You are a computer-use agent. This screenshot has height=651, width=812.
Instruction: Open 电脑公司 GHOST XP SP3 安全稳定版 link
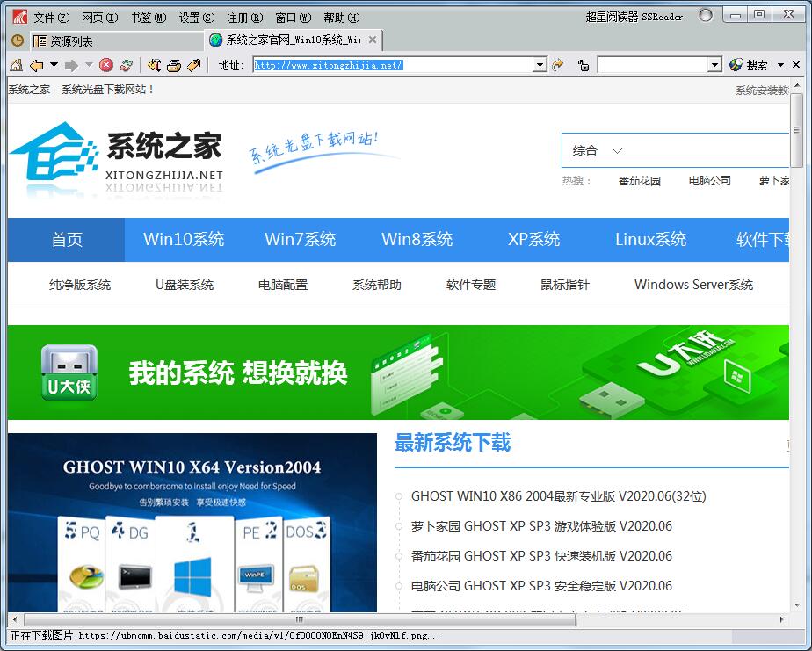pyautogui.click(x=541, y=586)
